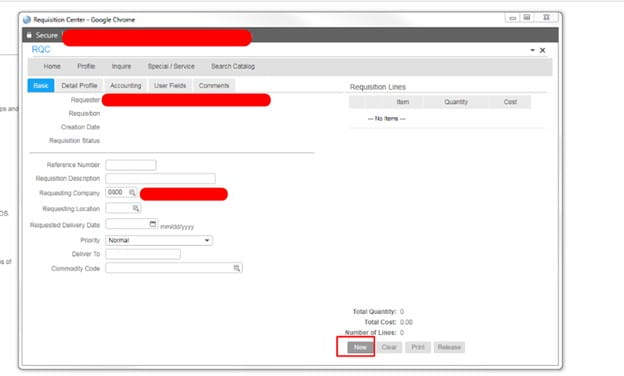Screen dimensions: 624x376
Task: Open the Search Catalog menu
Action: (233, 66)
